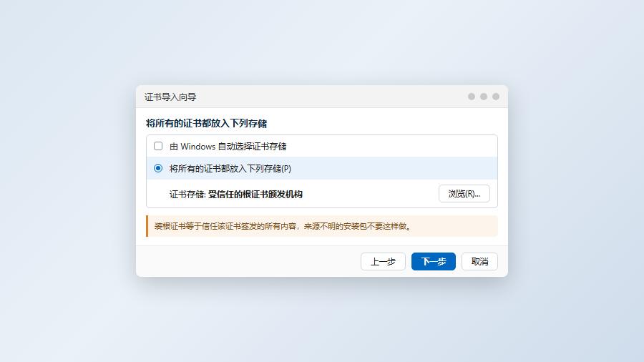
Task: Click the middle gray window control dot
Action: tap(484, 97)
